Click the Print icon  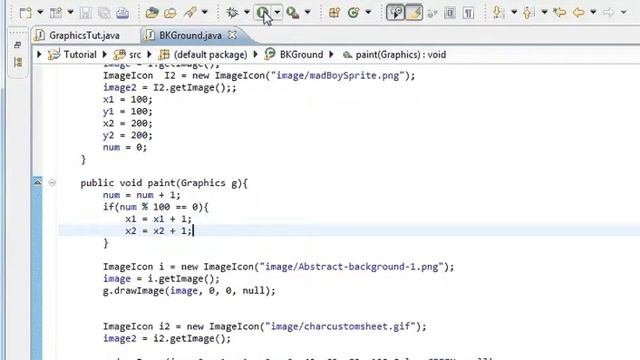click(x=122, y=13)
